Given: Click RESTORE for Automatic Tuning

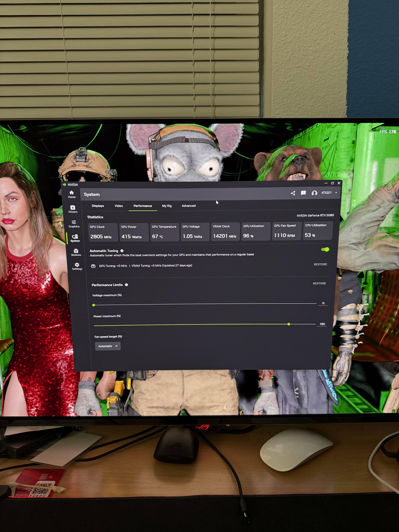Looking at the screenshot, I should point(320,264).
